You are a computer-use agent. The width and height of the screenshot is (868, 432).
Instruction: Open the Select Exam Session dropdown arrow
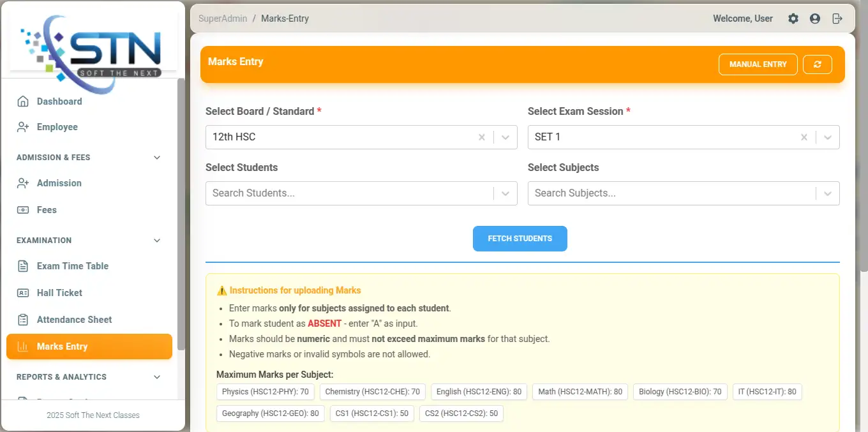828,137
